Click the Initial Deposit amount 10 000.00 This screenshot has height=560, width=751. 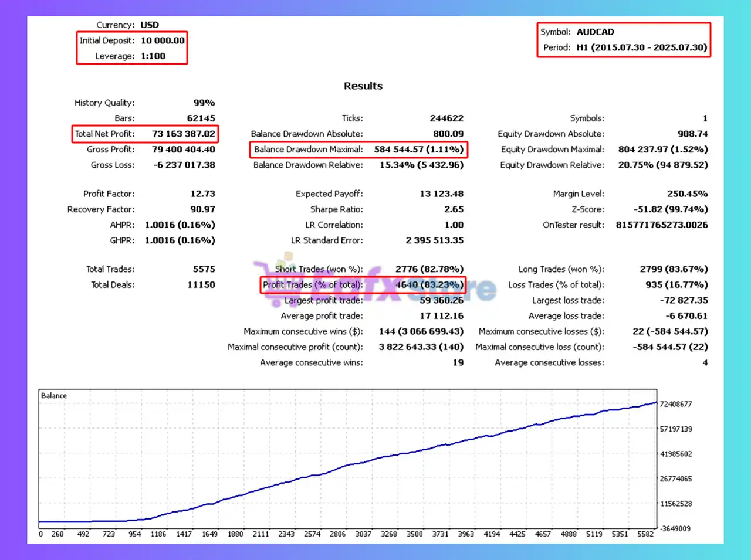pyautogui.click(x=163, y=40)
